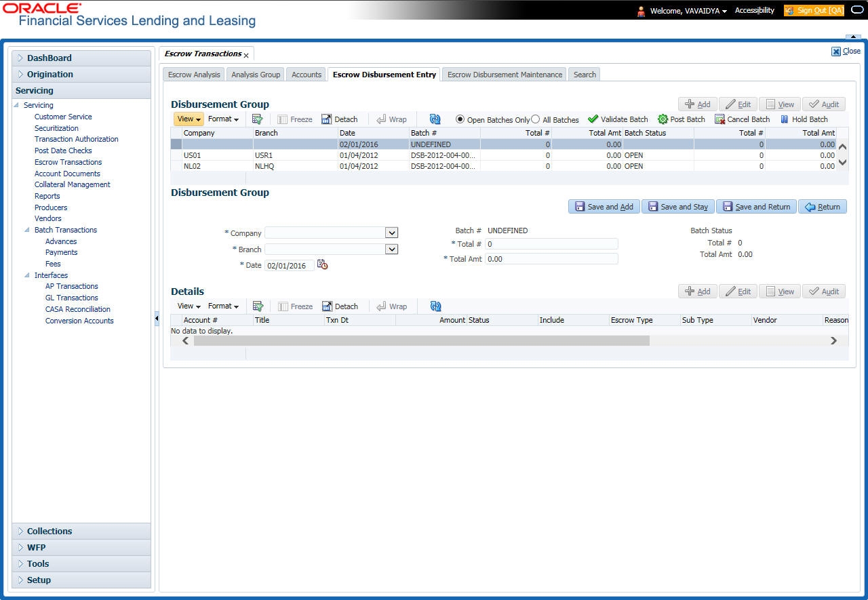The height and width of the screenshot is (600, 868).
Task: Open the Details Format menu
Action: point(223,306)
